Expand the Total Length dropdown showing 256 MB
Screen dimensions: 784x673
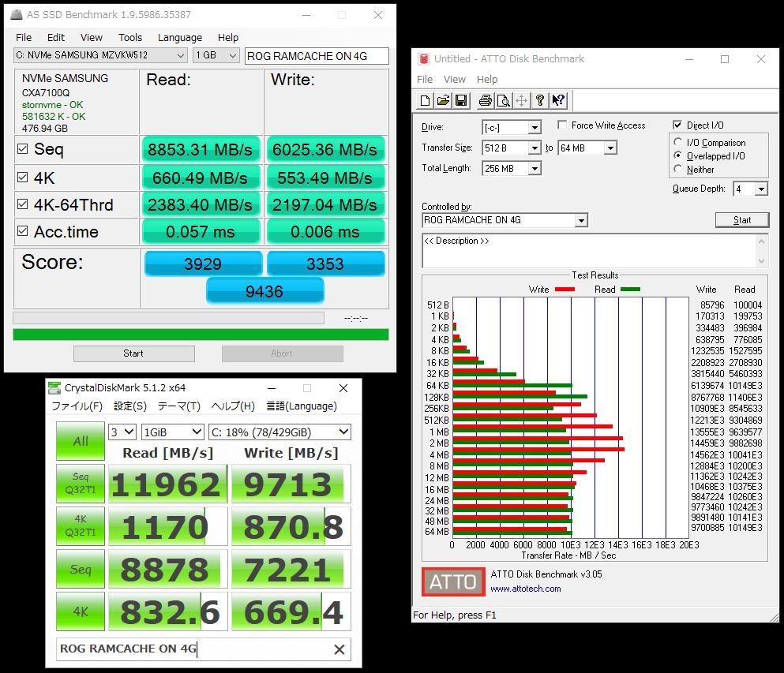(x=535, y=169)
